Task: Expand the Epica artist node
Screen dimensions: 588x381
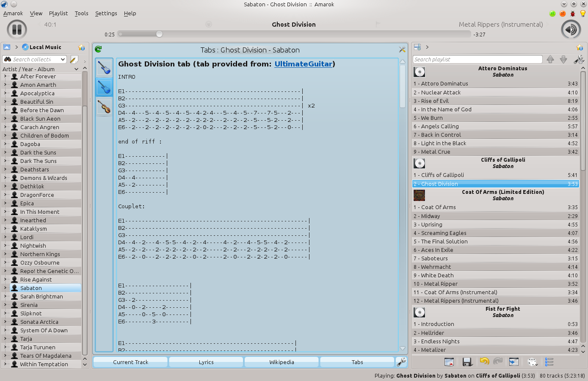Action: (x=5, y=203)
